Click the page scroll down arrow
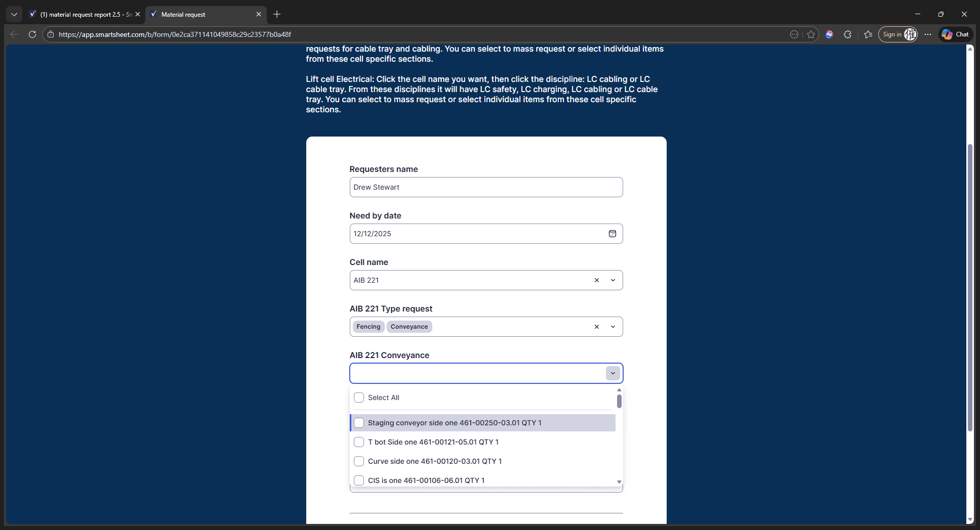The width and height of the screenshot is (980, 530). pyautogui.click(x=970, y=519)
